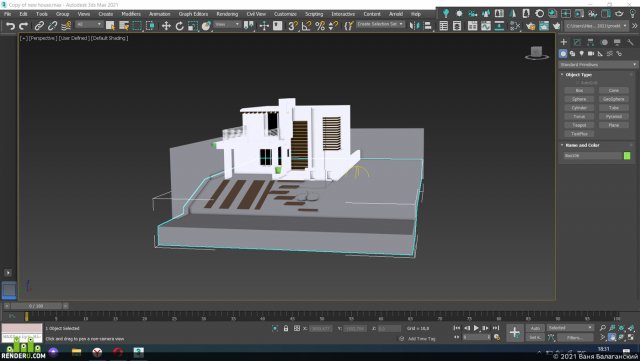
Task: Choose the Rectangular Selection Region tool
Action: pyautogui.click(x=137, y=26)
